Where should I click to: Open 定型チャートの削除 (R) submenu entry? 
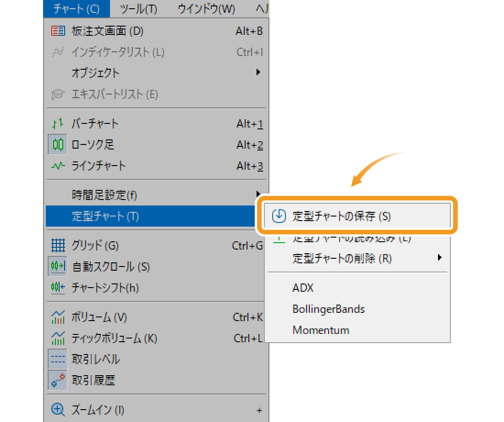(357, 258)
